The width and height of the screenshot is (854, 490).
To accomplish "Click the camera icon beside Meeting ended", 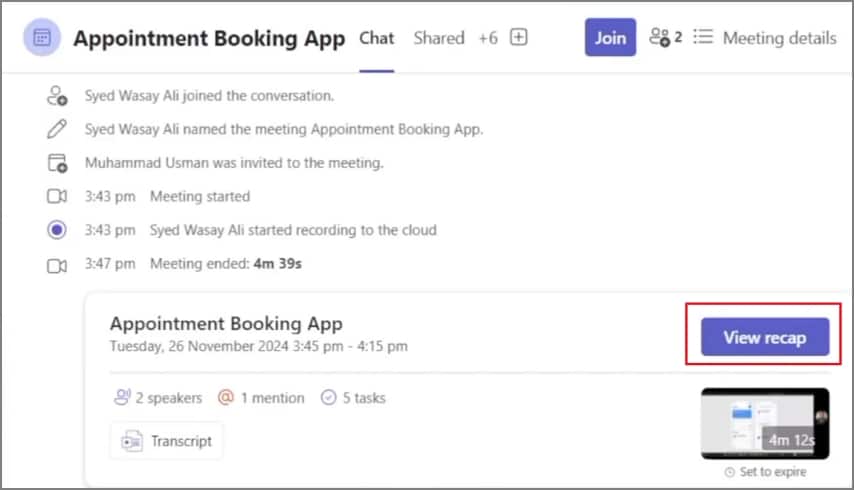I will (x=57, y=266).
